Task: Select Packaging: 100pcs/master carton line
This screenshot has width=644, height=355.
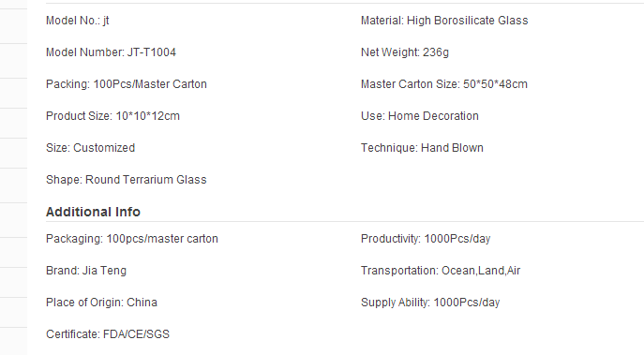Action: 132,239
